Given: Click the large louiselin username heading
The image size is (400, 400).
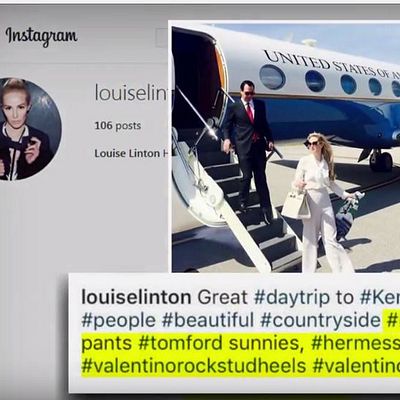Looking at the screenshot, I should pos(130,92).
